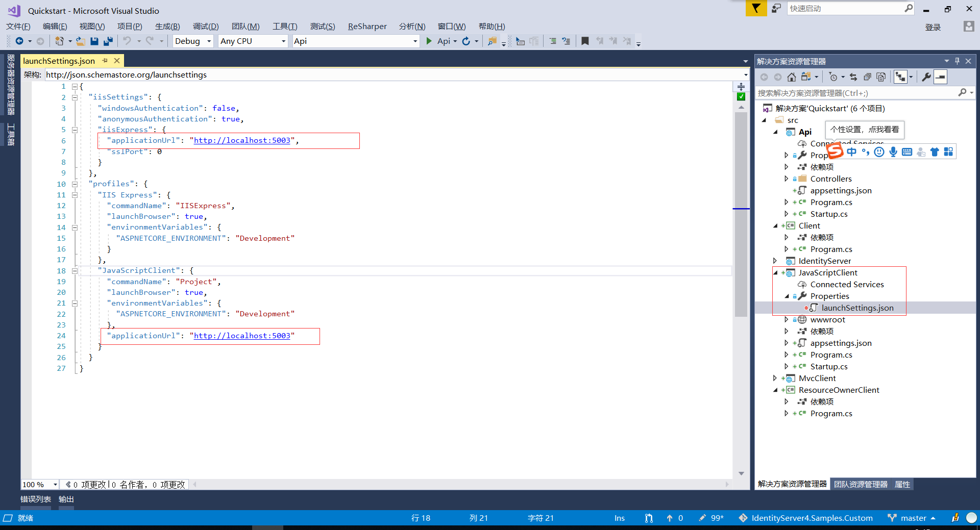Save the current file with the floppy icon
980x530 pixels.
pyautogui.click(x=94, y=41)
